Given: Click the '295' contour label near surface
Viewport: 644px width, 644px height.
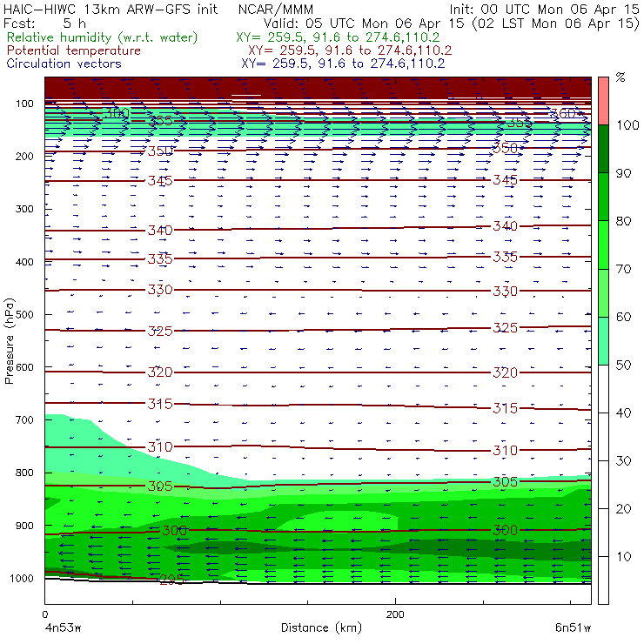Looking at the screenshot, I should (x=171, y=580).
